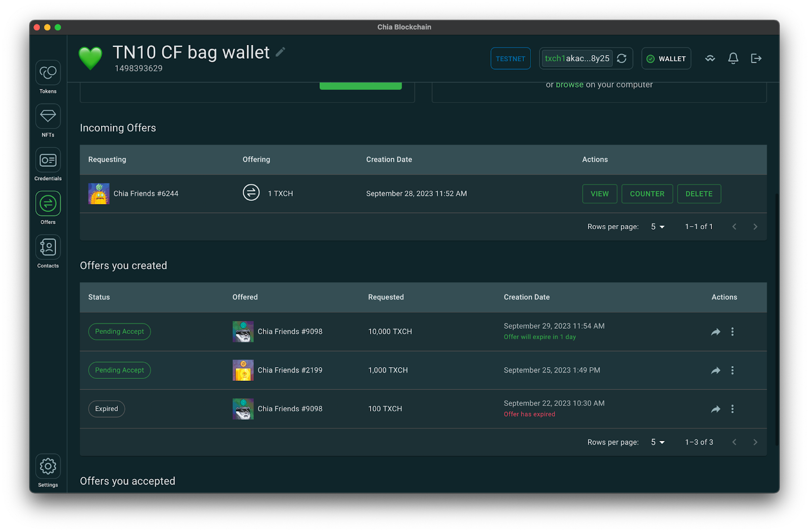Open notifications bell
This screenshot has width=809, height=532.
point(733,59)
